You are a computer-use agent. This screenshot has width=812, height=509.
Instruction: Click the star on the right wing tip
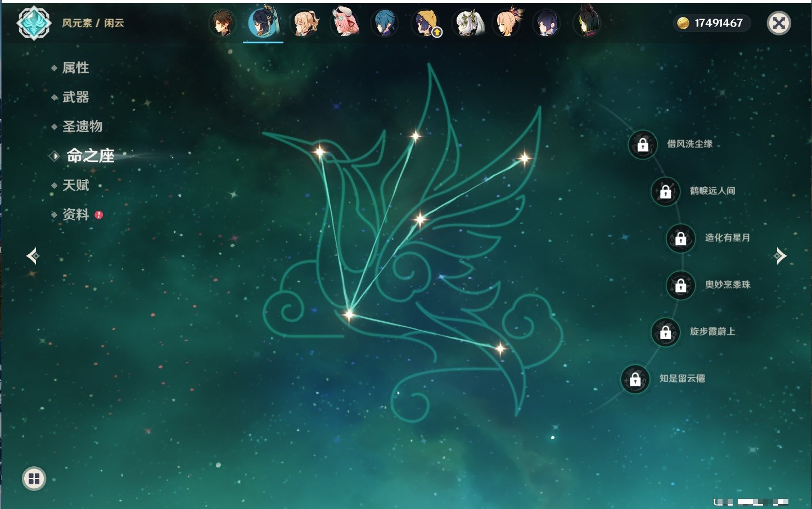[x=524, y=159]
